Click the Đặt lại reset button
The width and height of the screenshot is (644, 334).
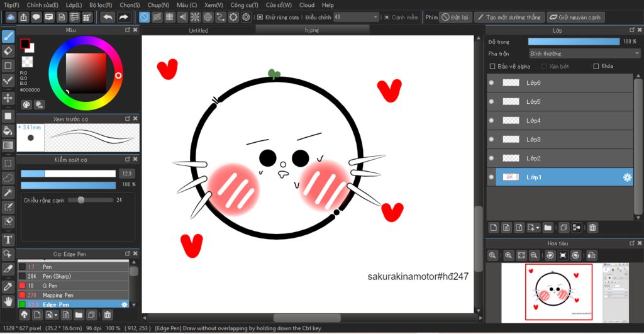click(455, 17)
